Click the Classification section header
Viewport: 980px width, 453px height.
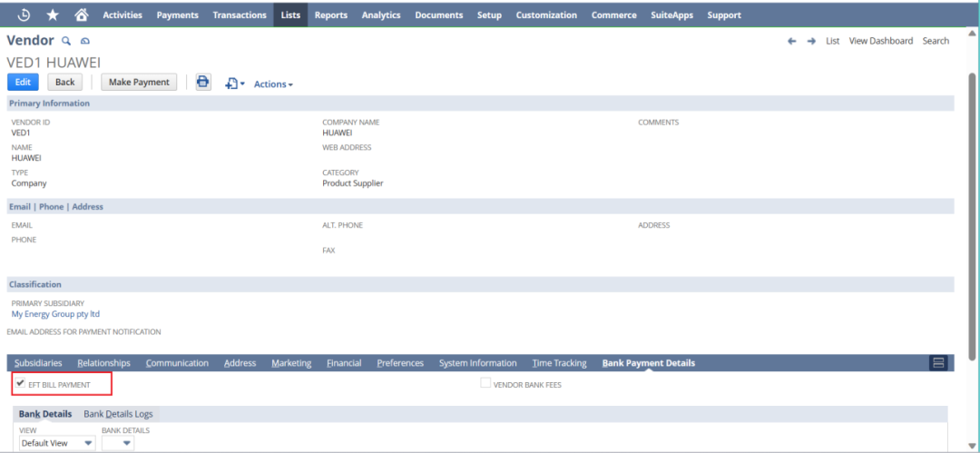coord(481,284)
